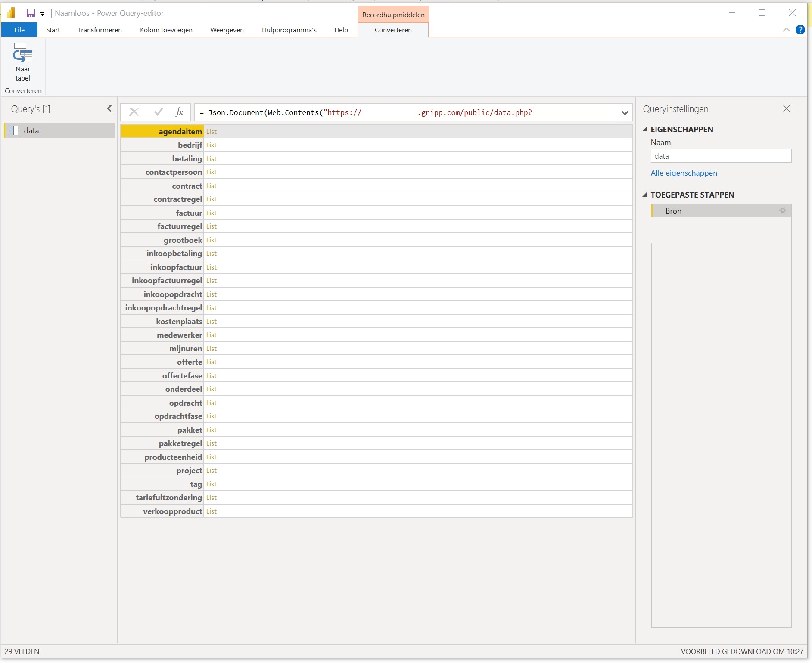Minimize the Power Query editor window
The image size is (812, 663).
coord(732,13)
